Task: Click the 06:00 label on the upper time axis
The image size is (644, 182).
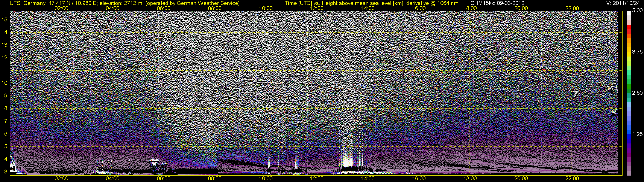Action: coord(164,8)
